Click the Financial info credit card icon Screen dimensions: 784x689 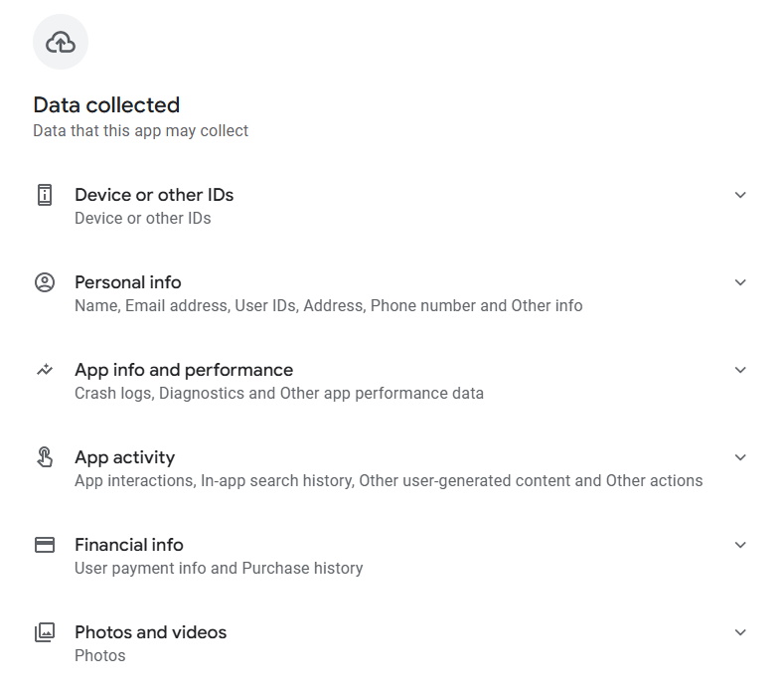[x=45, y=545]
